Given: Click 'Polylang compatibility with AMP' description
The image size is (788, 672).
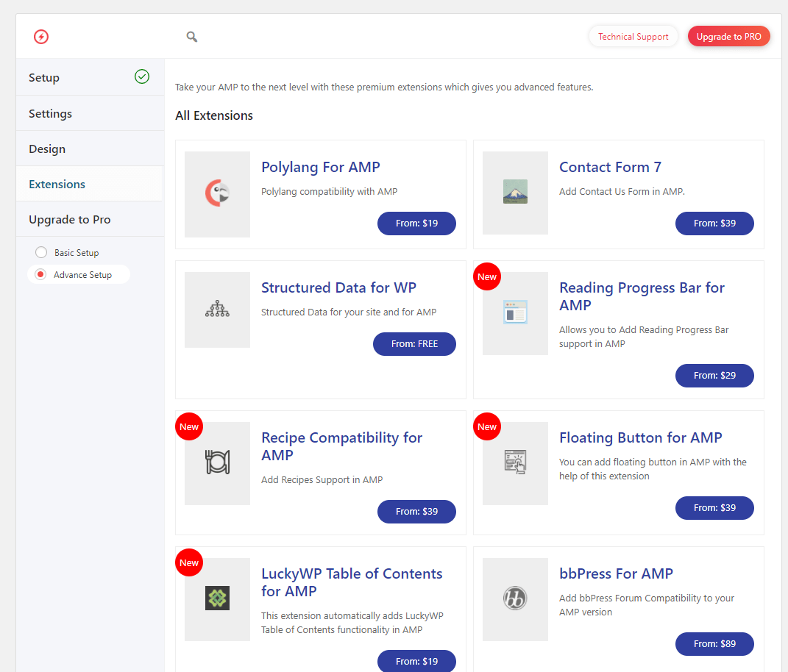Looking at the screenshot, I should coord(329,191).
